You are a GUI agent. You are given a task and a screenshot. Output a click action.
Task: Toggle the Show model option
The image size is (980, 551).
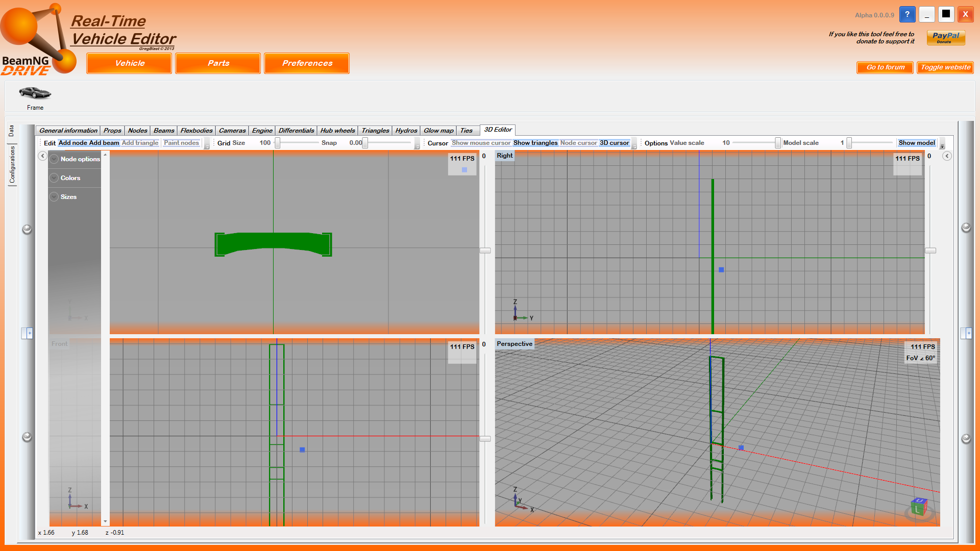click(916, 143)
